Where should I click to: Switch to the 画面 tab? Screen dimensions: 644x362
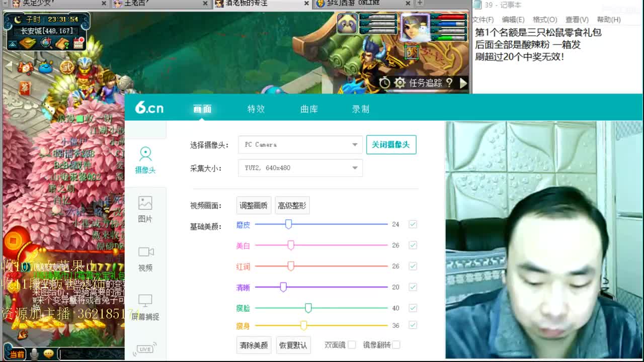pos(202,109)
